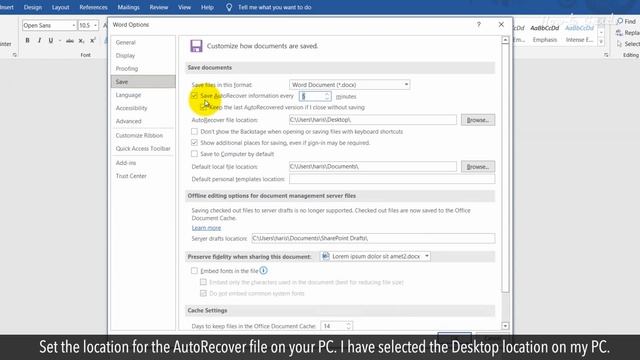The height and width of the screenshot is (360, 640).
Task: Open the Underline style dropdown arrow
Action: [x=60, y=40]
